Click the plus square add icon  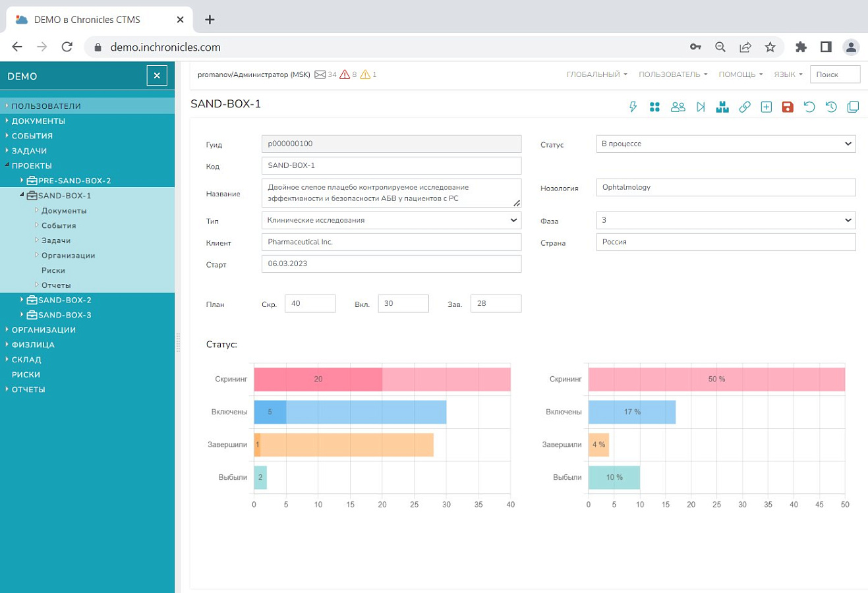[x=766, y=107]
